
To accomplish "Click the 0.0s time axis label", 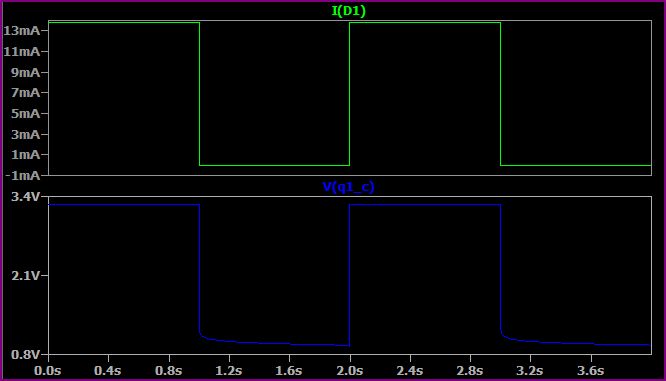I will click(48, 371).
